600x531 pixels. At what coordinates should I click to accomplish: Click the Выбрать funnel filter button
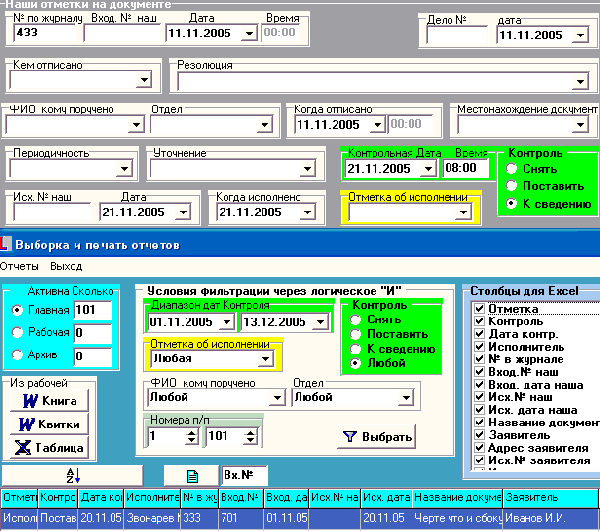[376, 437]
